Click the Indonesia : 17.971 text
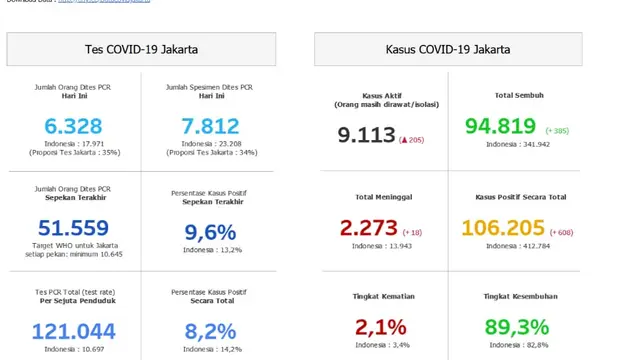The width and height of the screenshot is (640, 360). pyautogui.click(x=74, y=144)
